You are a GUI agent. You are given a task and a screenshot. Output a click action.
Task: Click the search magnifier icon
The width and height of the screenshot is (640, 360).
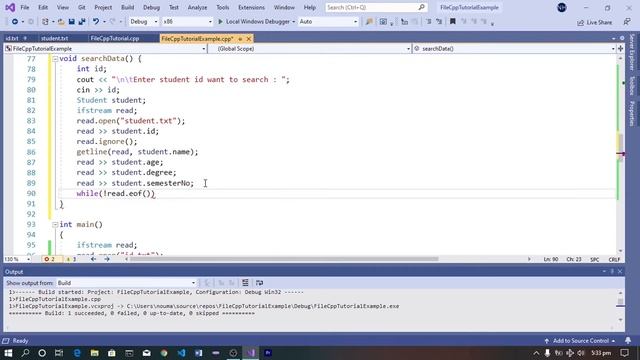[x=421, y=7]
